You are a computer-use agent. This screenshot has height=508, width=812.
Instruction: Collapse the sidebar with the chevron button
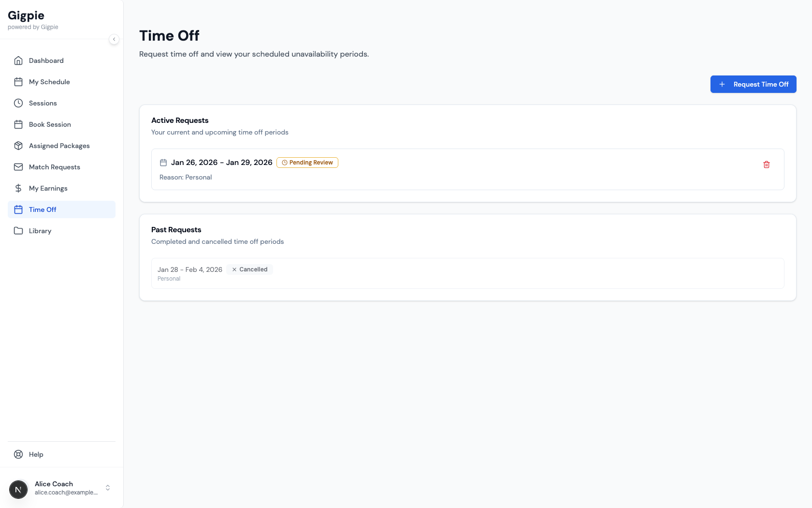click(x=114, y=39)
